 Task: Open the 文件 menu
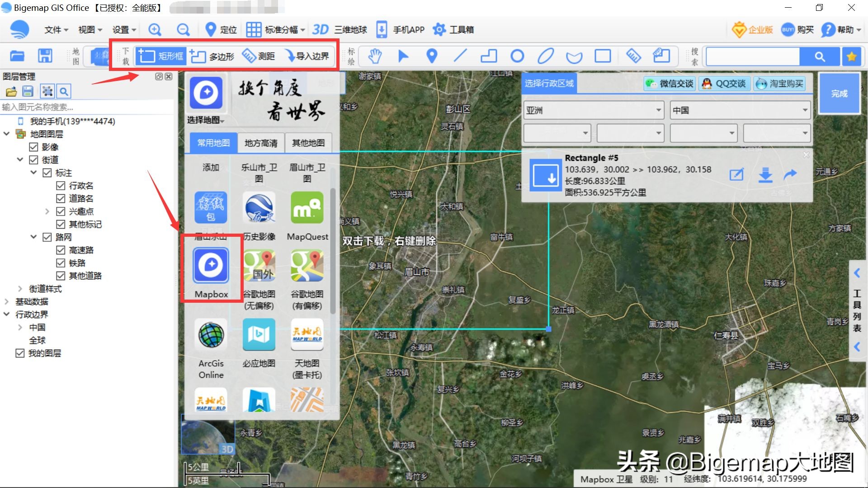[x=56, y=30]
